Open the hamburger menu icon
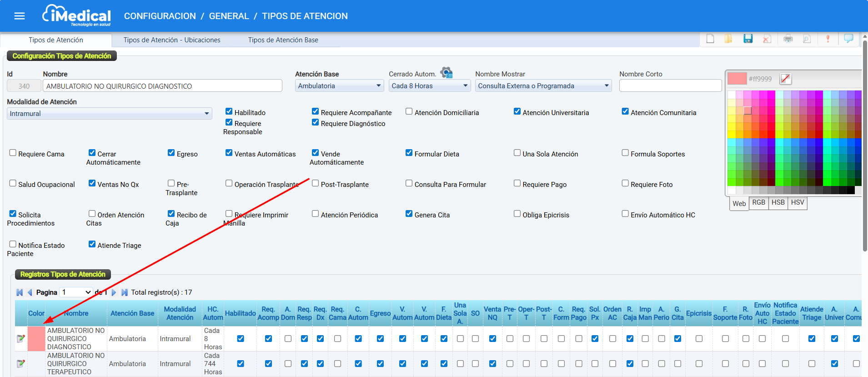The image size is (868, 377). 20,16
